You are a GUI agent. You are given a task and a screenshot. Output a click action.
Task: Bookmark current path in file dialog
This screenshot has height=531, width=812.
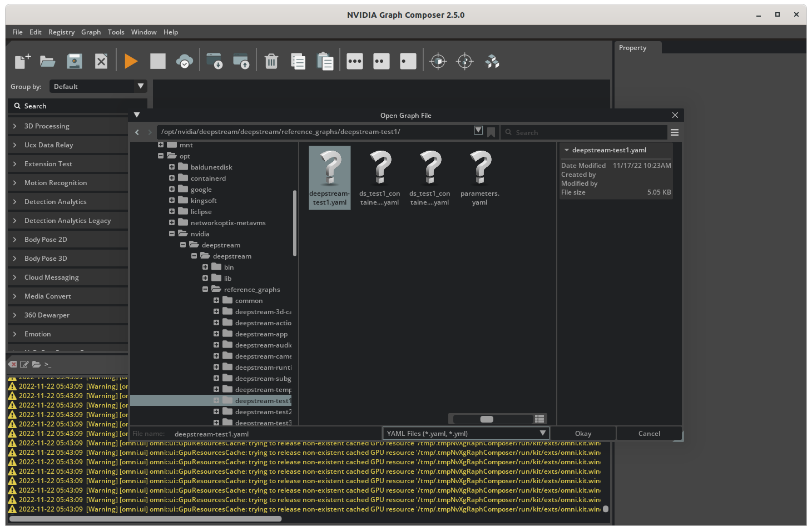tap(491, 132)
